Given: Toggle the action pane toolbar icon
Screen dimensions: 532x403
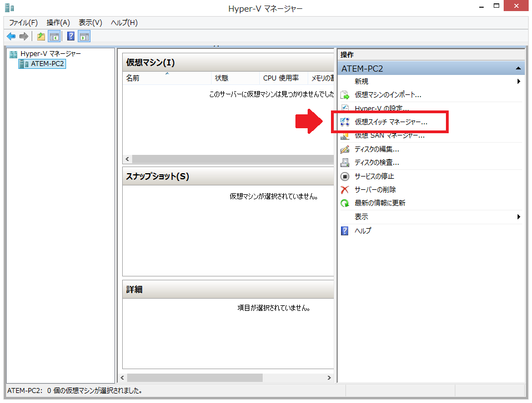Looking at the screenshot, I should tap(84, 36).
